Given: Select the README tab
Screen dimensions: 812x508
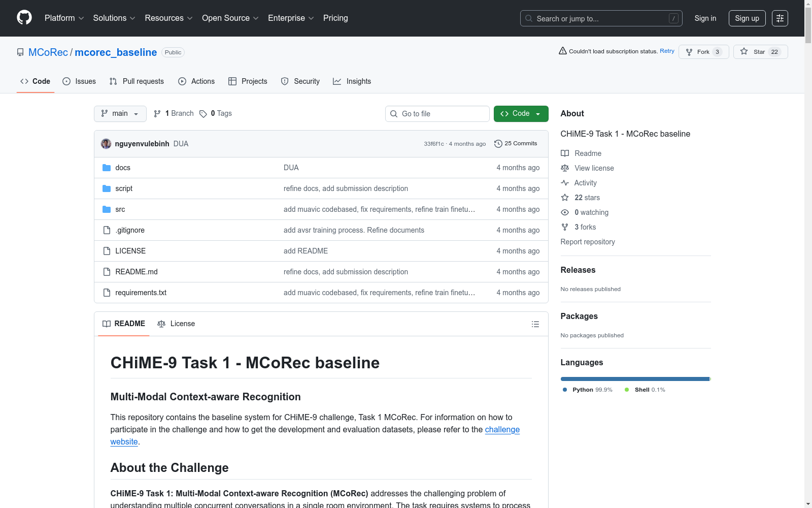Looking at the screenshot, I should (124, 324).
